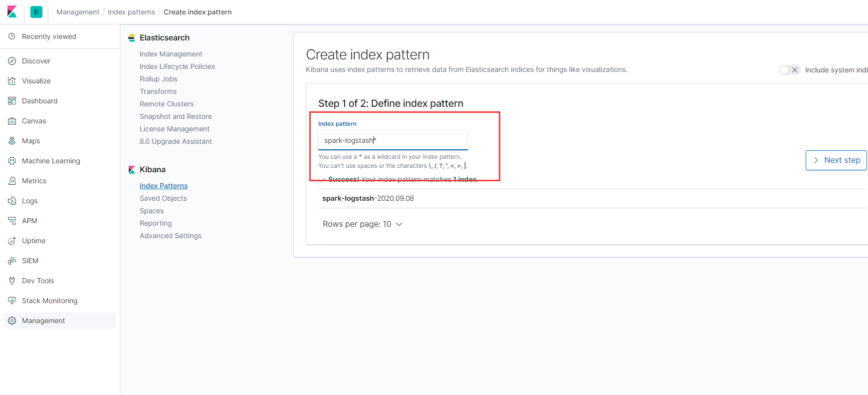
Task: Click the Kibana logo icon
Action: point(12,11)
